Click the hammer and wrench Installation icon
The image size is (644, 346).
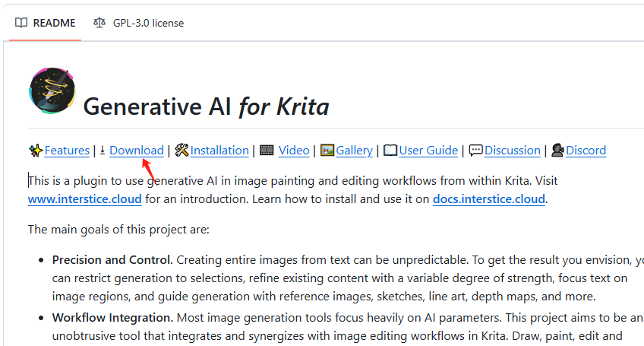[182, 151]
